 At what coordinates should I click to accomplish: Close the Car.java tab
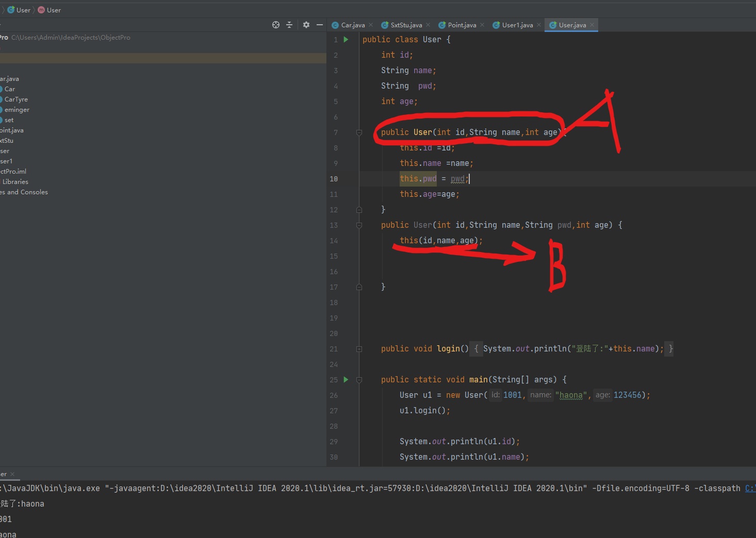pos(371,25)
